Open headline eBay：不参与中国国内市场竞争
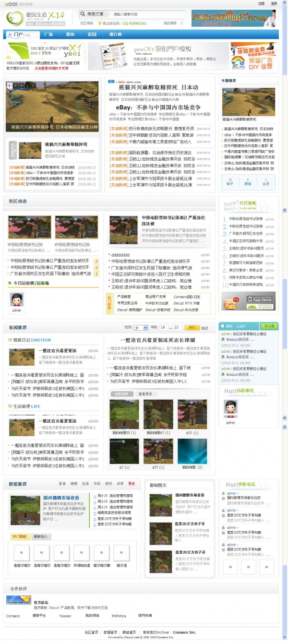288x644 pixels. [158, 107]
